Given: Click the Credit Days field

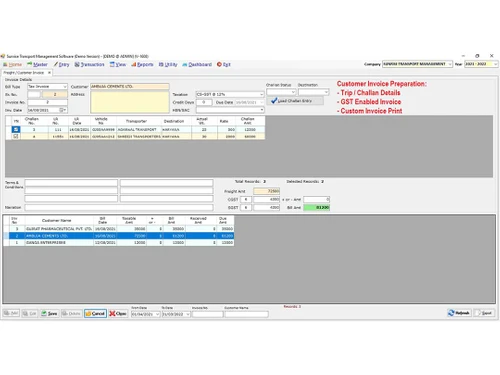Looking at the screenshot, I should click(203, 102).
